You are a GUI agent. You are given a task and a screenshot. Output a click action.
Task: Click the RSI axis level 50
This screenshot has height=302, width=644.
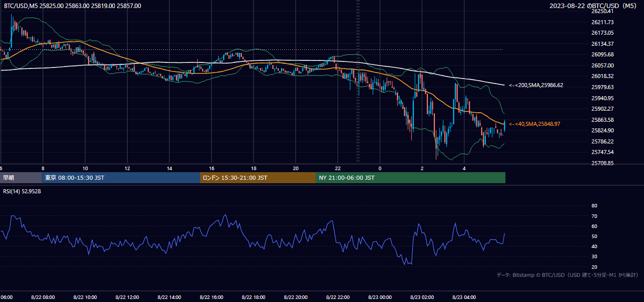594,236
